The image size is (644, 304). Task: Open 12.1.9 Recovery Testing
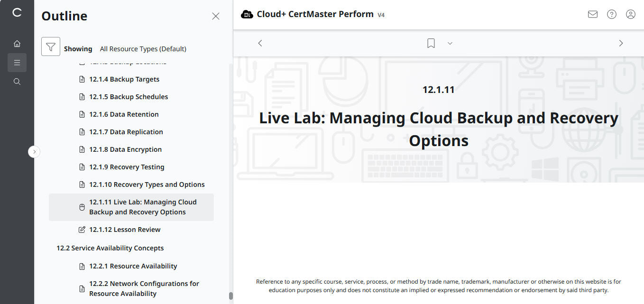[x=126, y=166]
